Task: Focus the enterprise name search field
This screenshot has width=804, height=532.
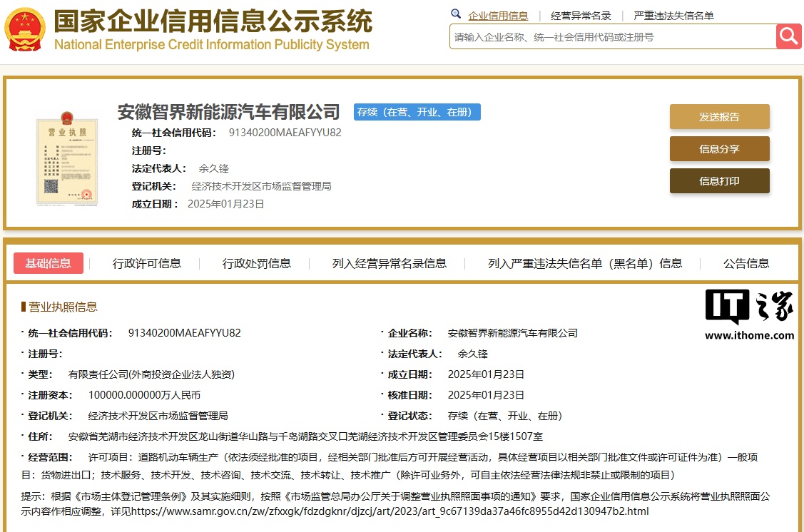Action: 613,37
